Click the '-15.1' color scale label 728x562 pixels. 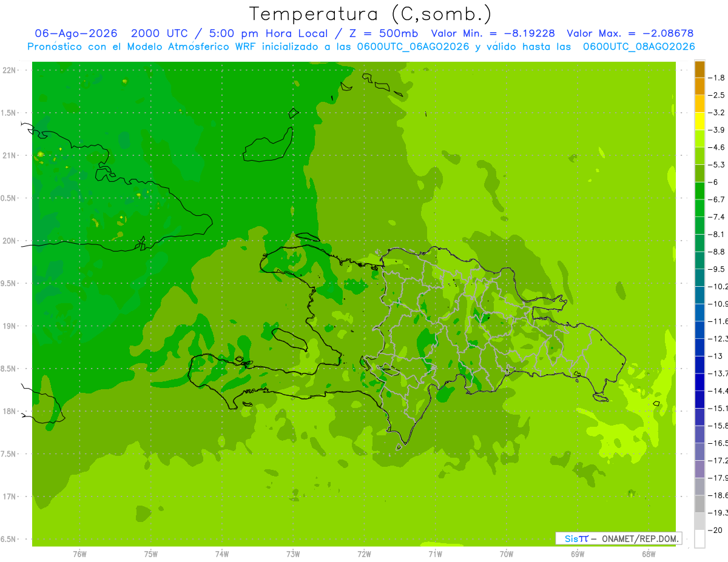(718, 408)
